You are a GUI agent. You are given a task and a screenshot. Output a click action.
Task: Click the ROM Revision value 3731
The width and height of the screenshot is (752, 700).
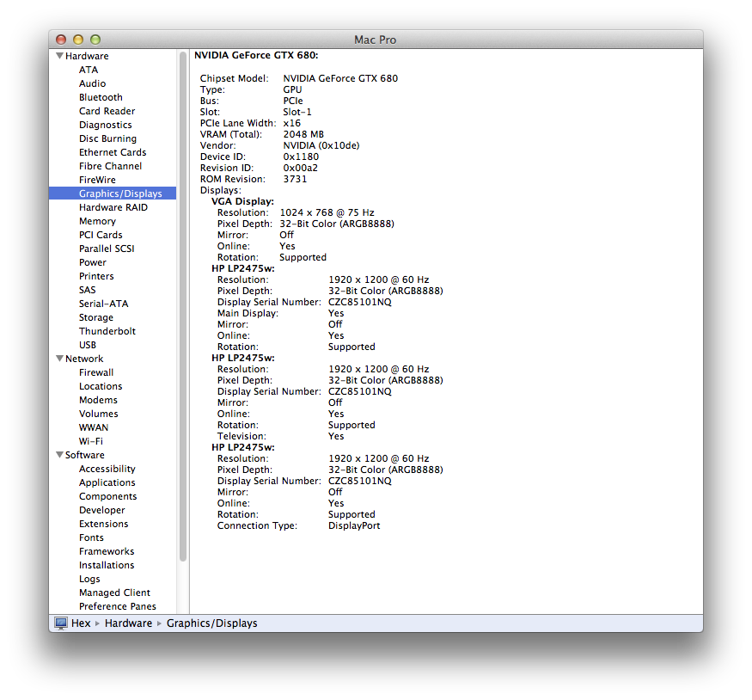[295, 179]
